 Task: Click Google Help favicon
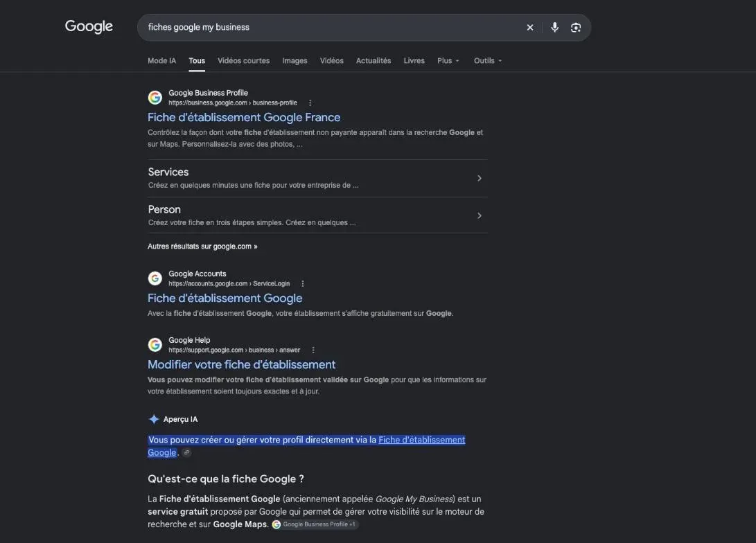tap(155, 344)
